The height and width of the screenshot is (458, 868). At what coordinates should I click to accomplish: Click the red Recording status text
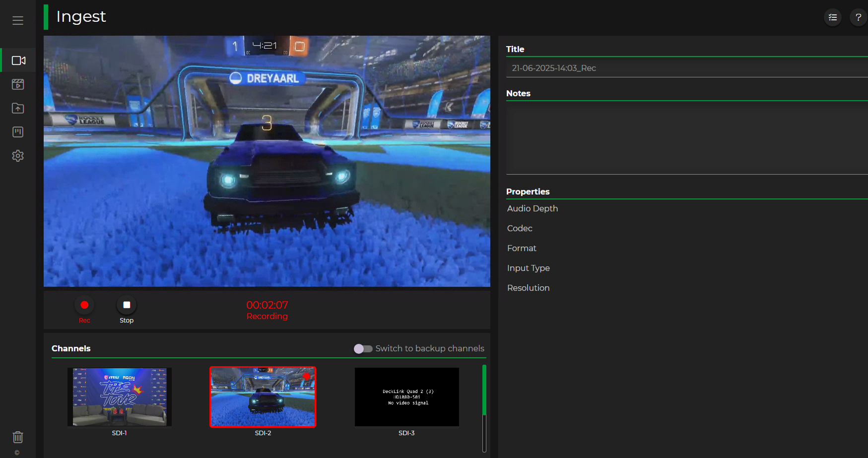pyautogui.click(x=267, y=316)
